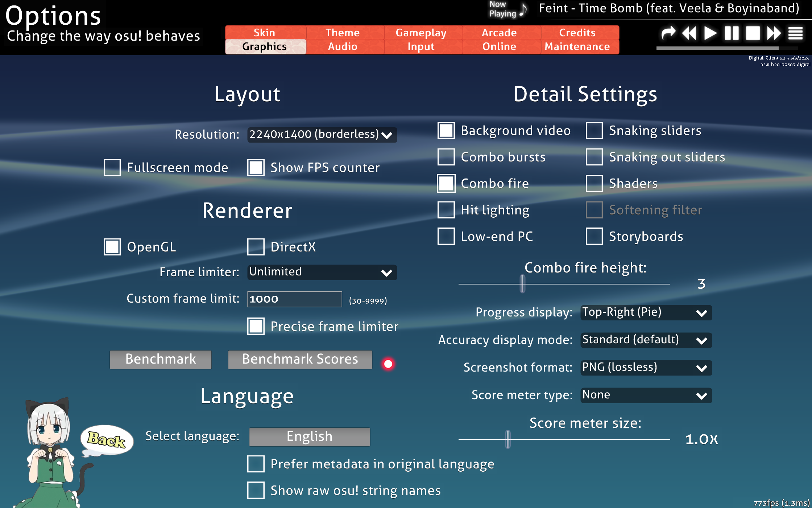This screenshot has width=812, height=508.
Task: Play the current song
Action: 710,33
